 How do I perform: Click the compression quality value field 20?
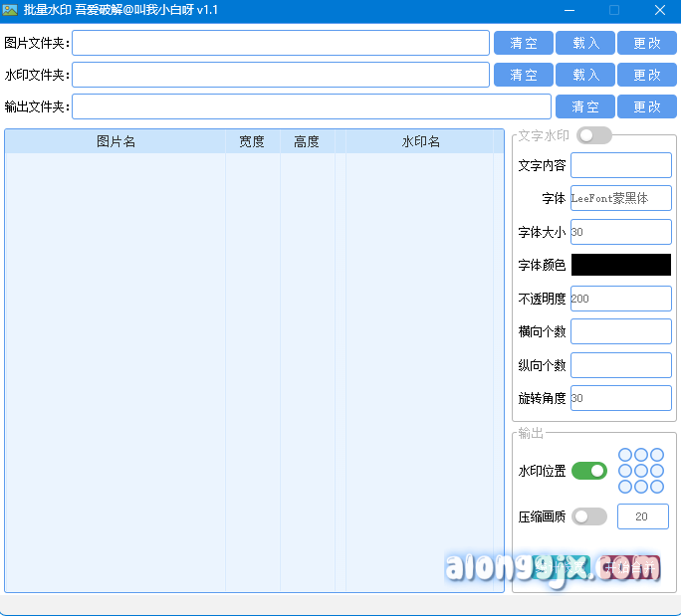[642, 516]
